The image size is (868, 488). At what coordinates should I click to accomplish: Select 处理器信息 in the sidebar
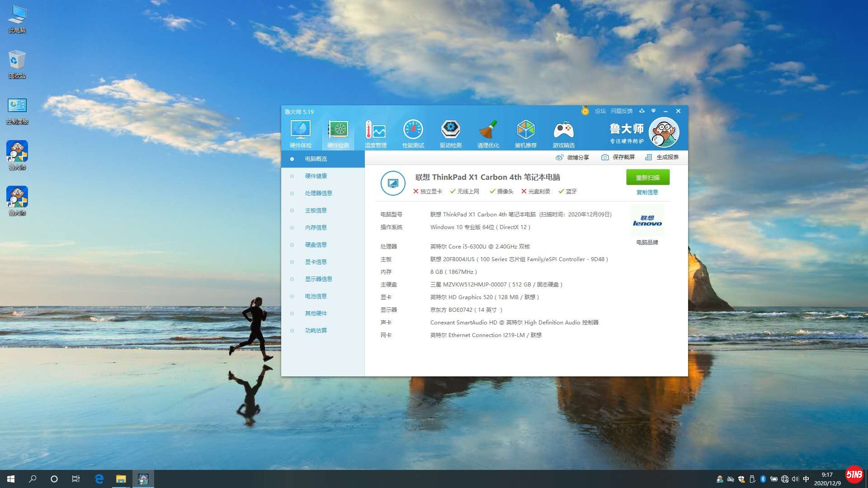318,193
